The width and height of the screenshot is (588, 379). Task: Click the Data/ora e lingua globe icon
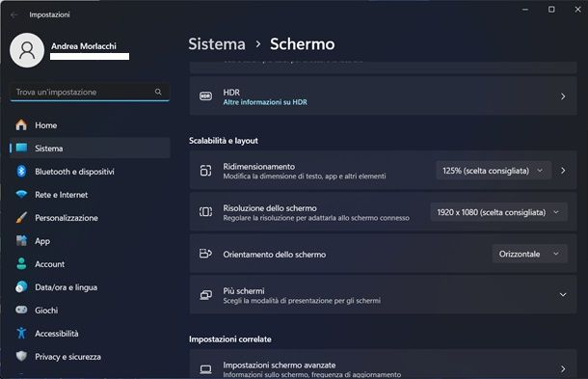[x=21, y=287]
